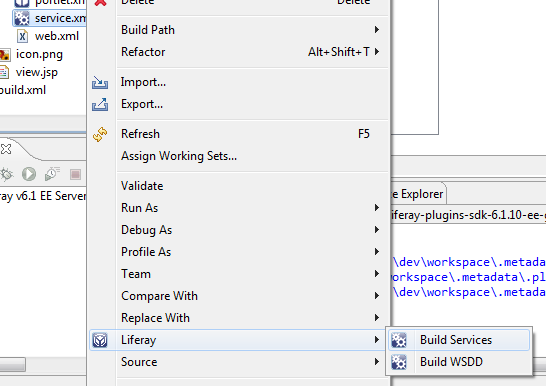Viewport: 546px width, 386px height.
Task: Click the service.xml gear file icon
Action: 22,18
